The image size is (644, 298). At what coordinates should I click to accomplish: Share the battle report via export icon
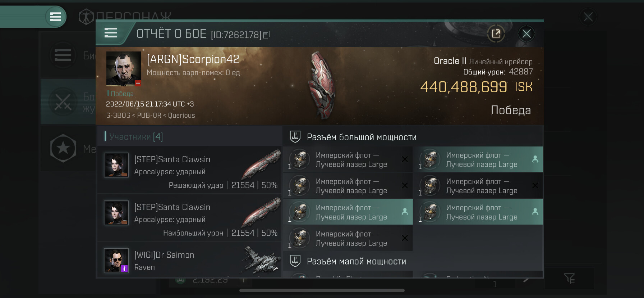click(496, 34)
